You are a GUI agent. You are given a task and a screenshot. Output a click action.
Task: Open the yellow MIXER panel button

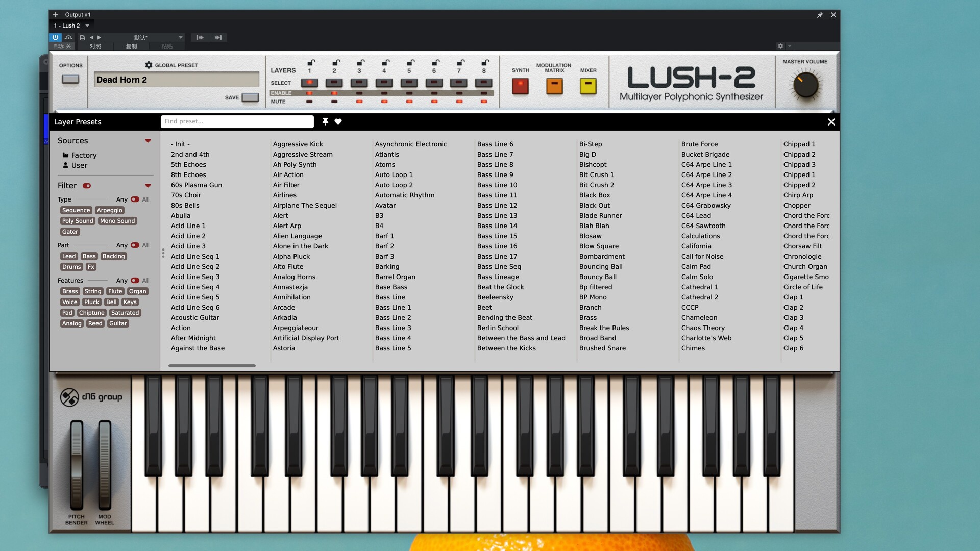click(x=588, y=86)
